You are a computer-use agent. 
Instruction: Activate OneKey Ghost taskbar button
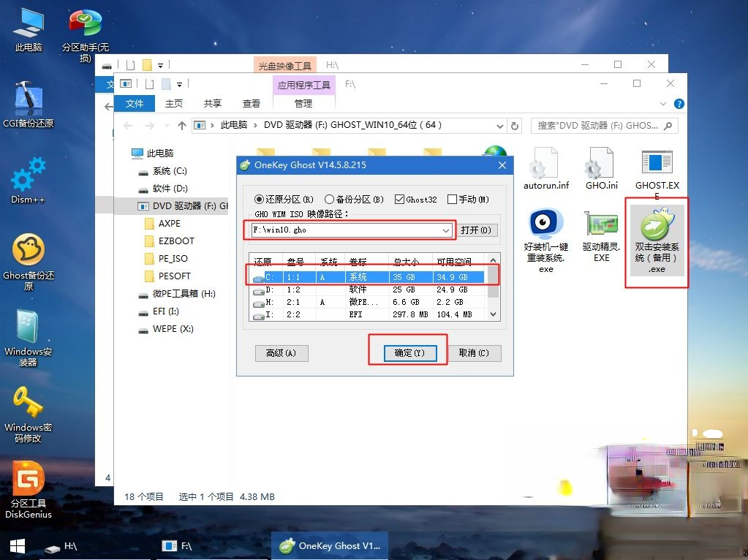pyautogui.click(x=330, y=546)
